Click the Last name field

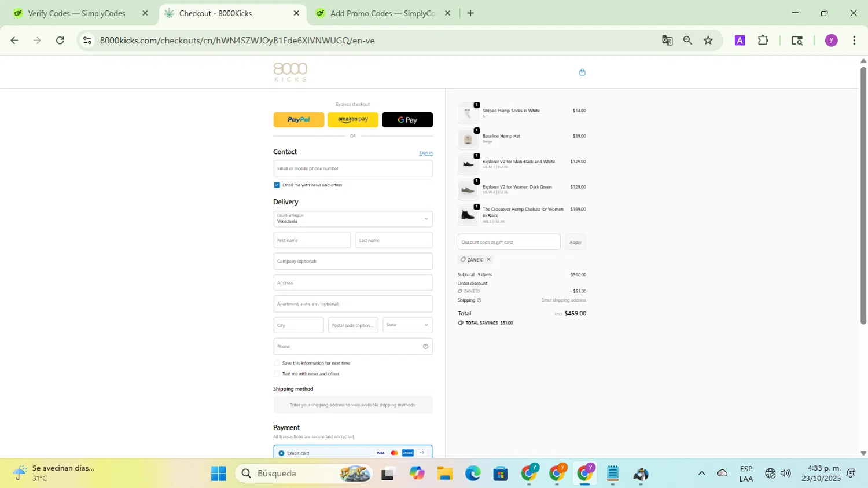pos(394,240)
